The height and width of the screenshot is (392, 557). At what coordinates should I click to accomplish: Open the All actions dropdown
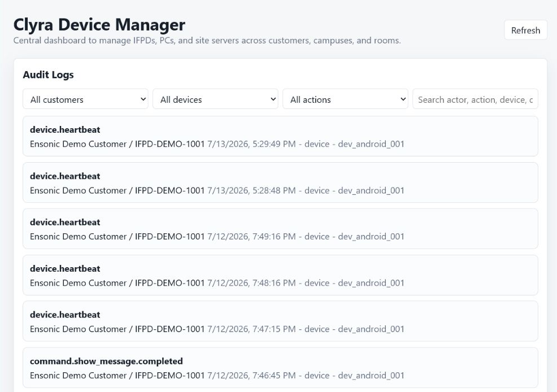[345, 99]
